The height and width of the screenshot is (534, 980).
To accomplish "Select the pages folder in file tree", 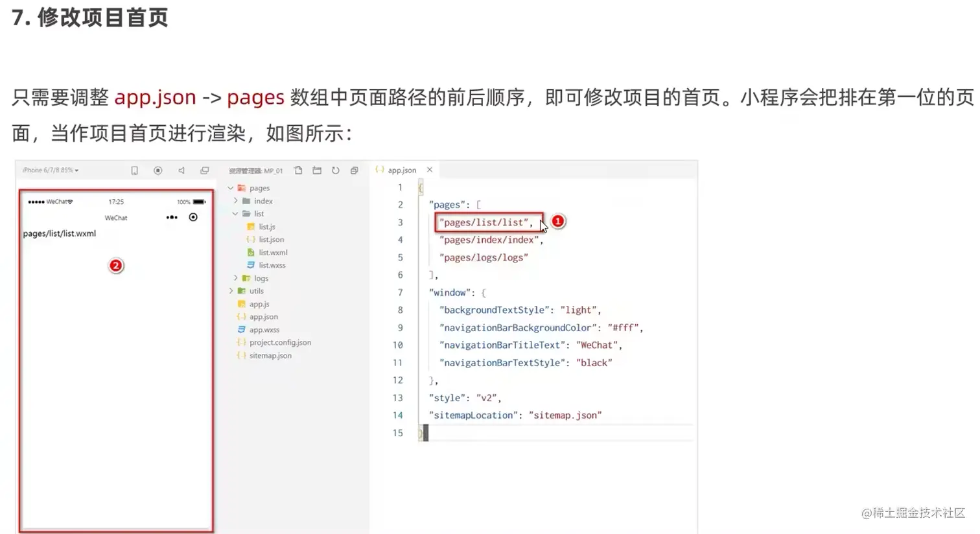I will (x=259, y=188).
